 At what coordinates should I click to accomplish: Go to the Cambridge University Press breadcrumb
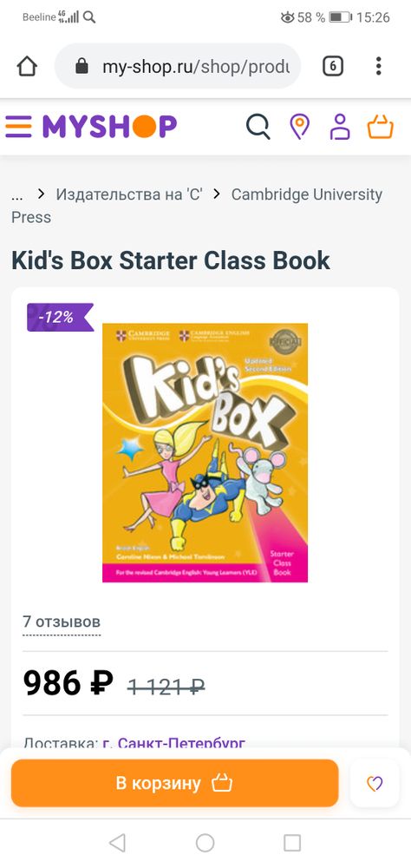(197, 206)
